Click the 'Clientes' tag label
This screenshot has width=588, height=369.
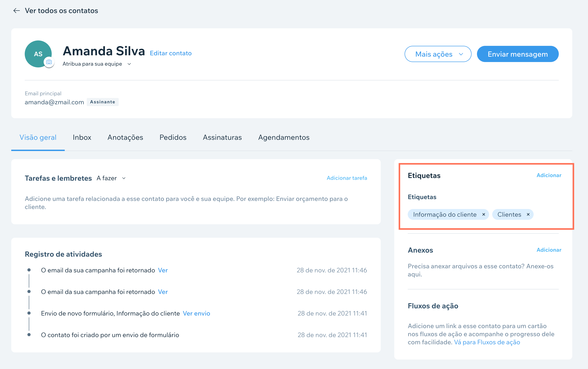pyautogui.click(x=509, y=215)
